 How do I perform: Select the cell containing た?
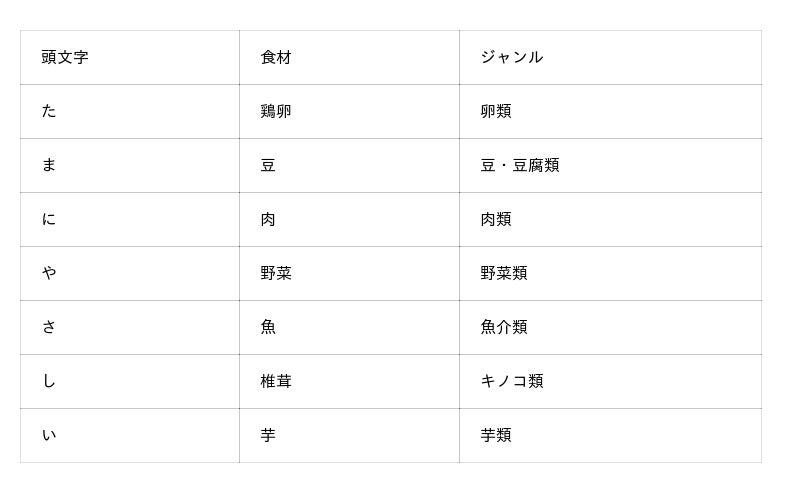click(x=130, y=111)
